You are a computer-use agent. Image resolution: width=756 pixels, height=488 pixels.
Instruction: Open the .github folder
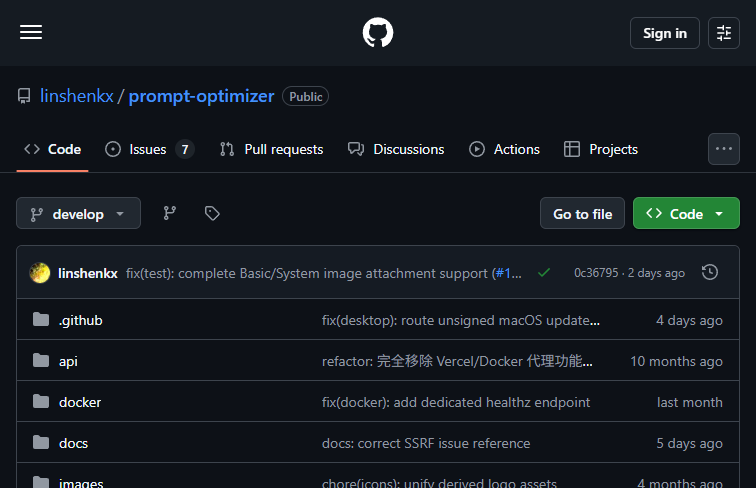81,320
